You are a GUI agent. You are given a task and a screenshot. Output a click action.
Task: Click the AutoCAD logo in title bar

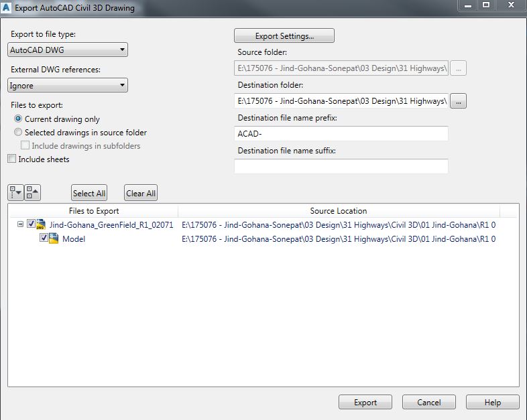point(6,7)
